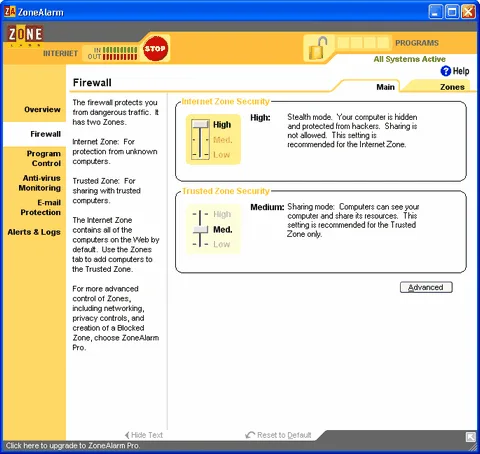Click Reset to Default link
Viewport: 480px width, 454px height.
[284, 435]
